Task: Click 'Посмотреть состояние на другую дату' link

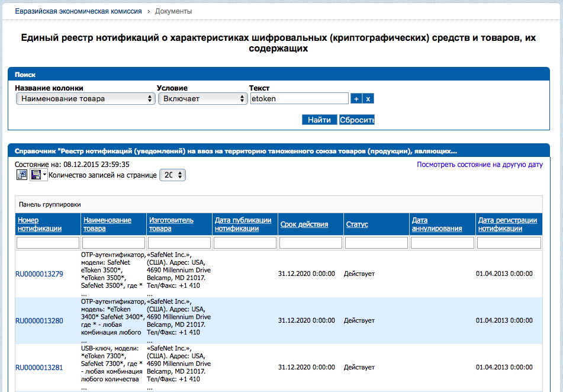Action: point(480,165)
